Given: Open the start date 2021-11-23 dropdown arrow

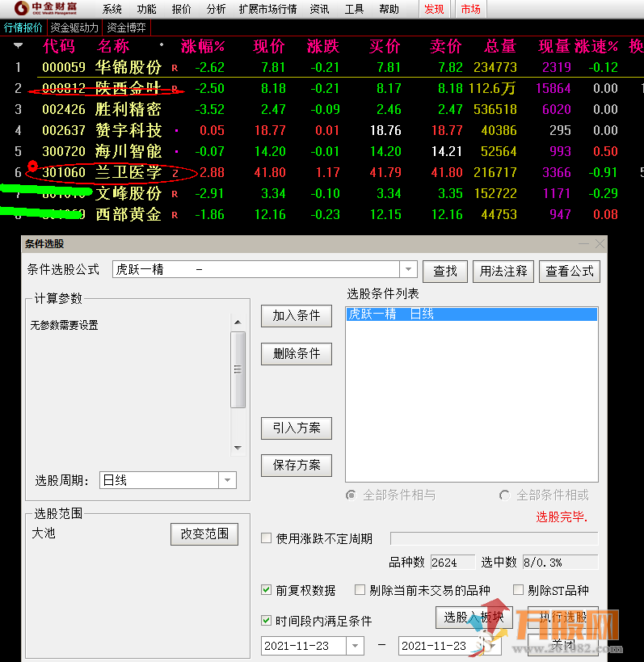Looking at the screenshot, I should (355, 646).
